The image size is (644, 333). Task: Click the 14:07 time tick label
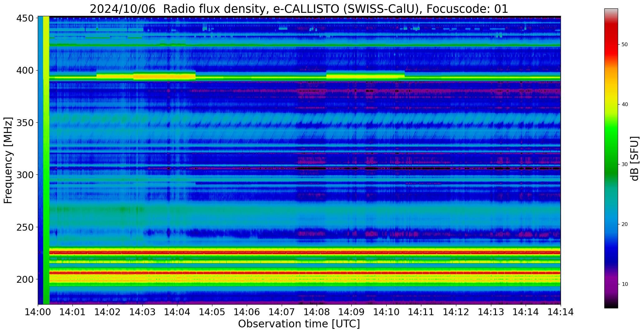point(282,312)
